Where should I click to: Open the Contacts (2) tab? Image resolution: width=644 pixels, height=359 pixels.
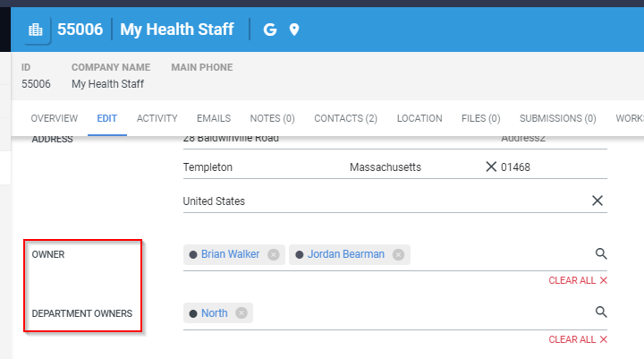345,118
